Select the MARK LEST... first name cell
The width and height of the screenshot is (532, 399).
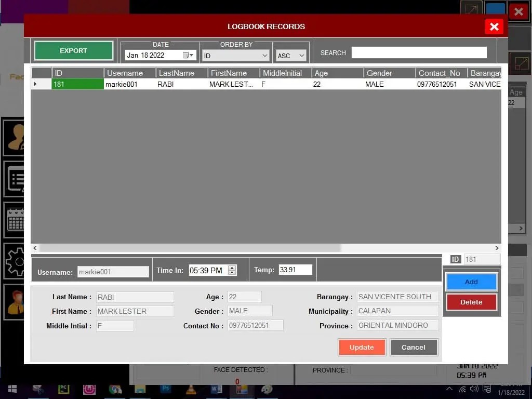(x=234, y=84)
